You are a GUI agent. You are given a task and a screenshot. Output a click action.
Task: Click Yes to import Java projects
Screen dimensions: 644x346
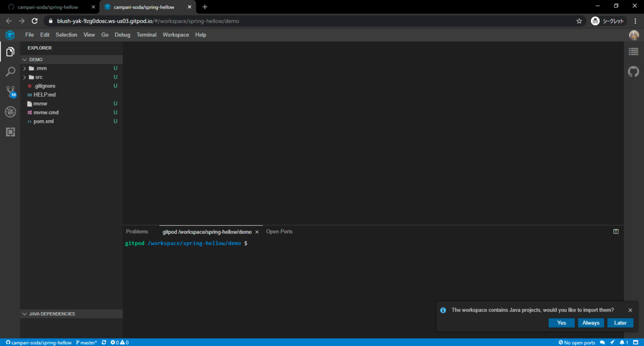[561, 323]
